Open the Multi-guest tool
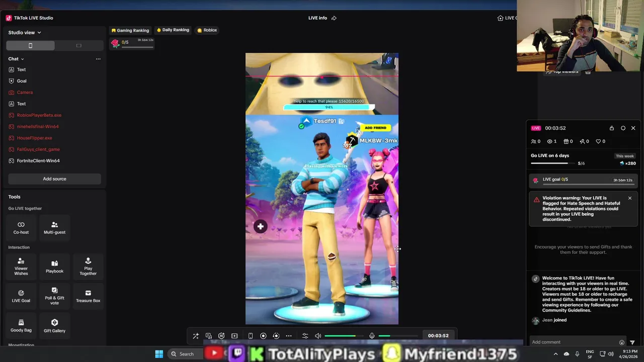 click(x=54, y=228)
